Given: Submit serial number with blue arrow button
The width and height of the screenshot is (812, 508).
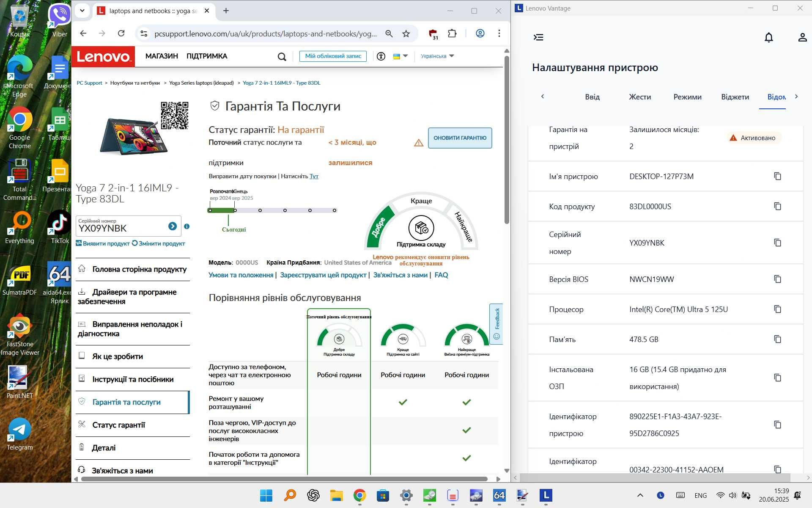Looking at the screenshot, I should coord(173,226).
